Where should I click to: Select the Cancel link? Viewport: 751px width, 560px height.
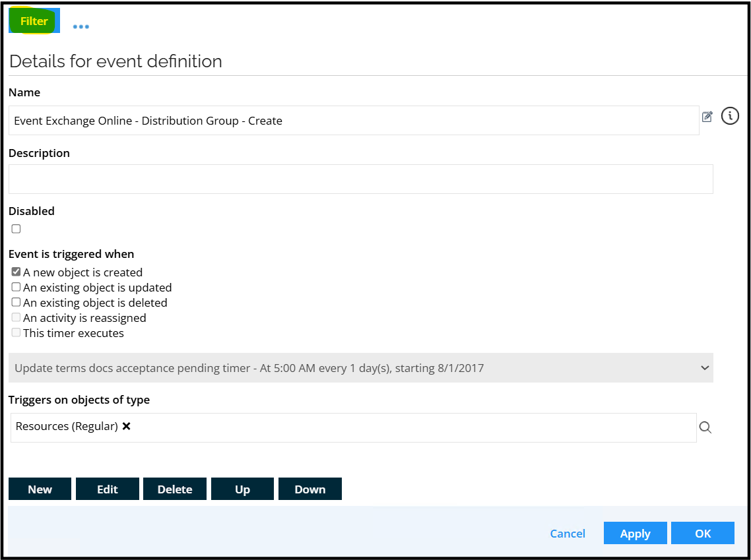[567, 533]
